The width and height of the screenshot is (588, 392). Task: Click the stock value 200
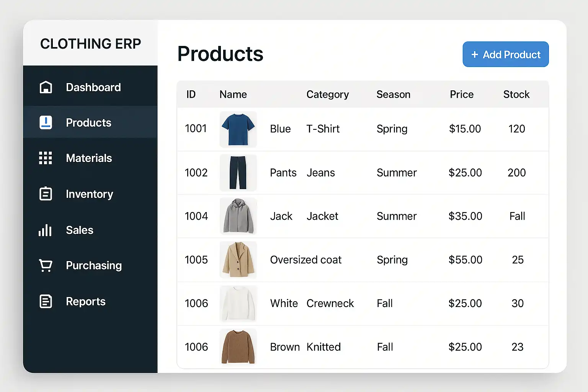517,173
